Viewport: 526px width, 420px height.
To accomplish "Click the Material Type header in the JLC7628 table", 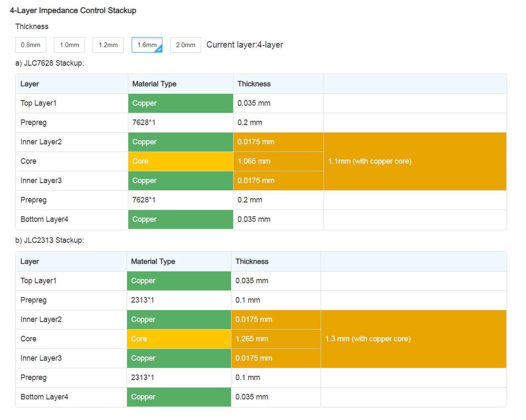I will 154,84.
